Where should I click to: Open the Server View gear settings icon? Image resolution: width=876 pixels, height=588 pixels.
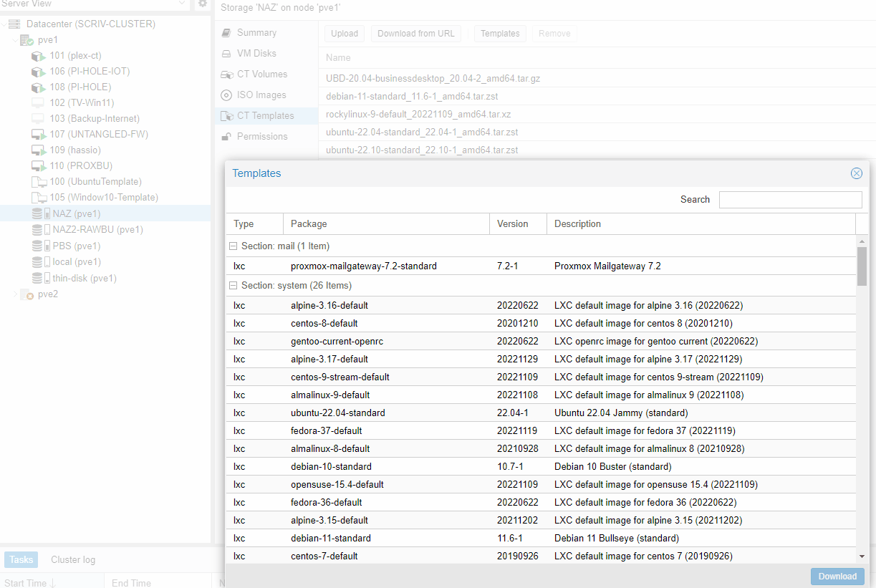[x=203, y=4]
